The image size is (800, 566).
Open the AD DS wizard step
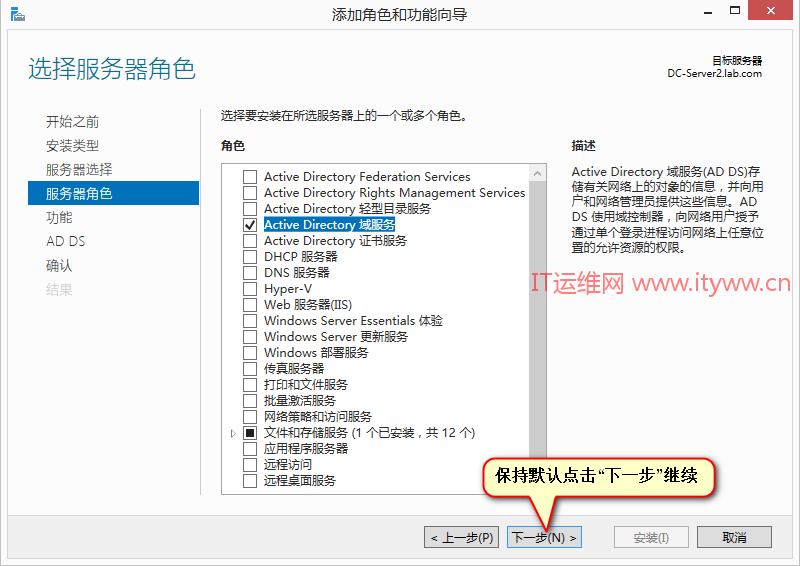66,241
